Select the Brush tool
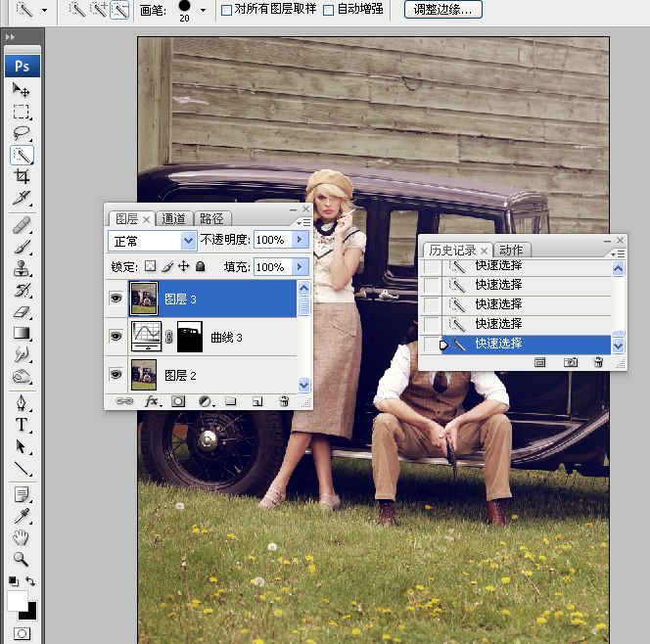The width and height of the screenshot is (650, 644). tap(22, 247)
